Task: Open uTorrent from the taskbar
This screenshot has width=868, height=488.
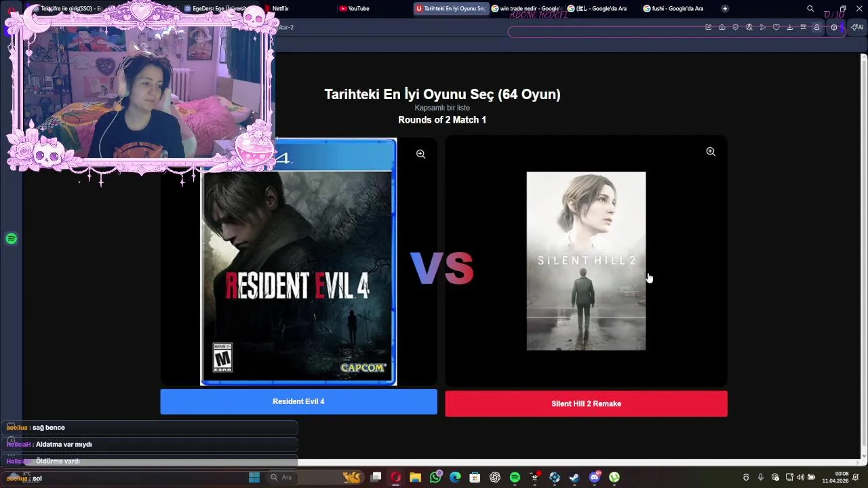Action: tap(614, 477)
